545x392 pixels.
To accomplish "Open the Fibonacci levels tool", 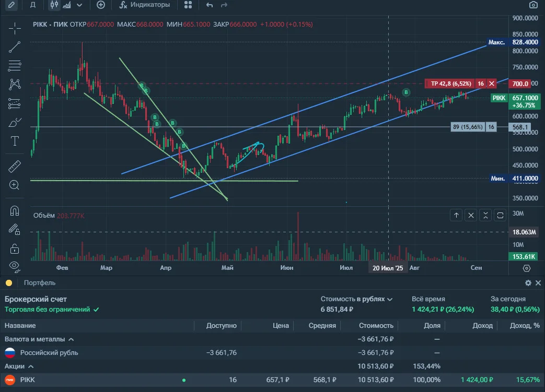I will click(15, 66).
